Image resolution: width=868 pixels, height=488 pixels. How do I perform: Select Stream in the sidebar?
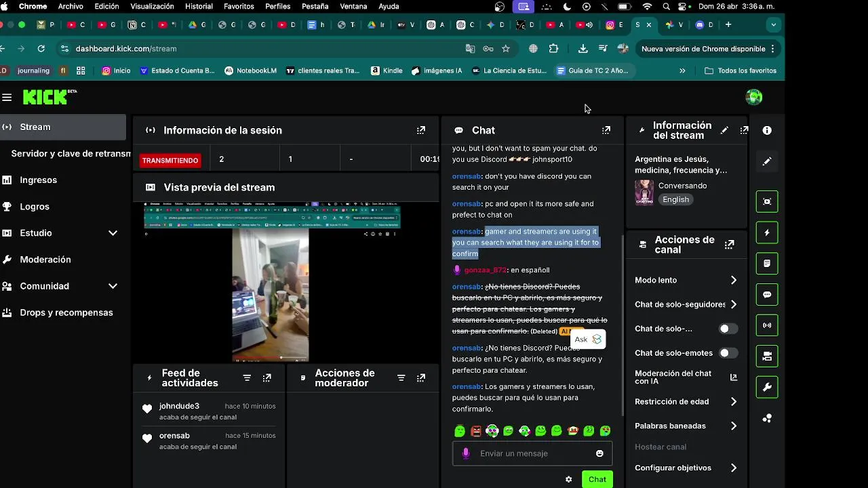(63, 127)
